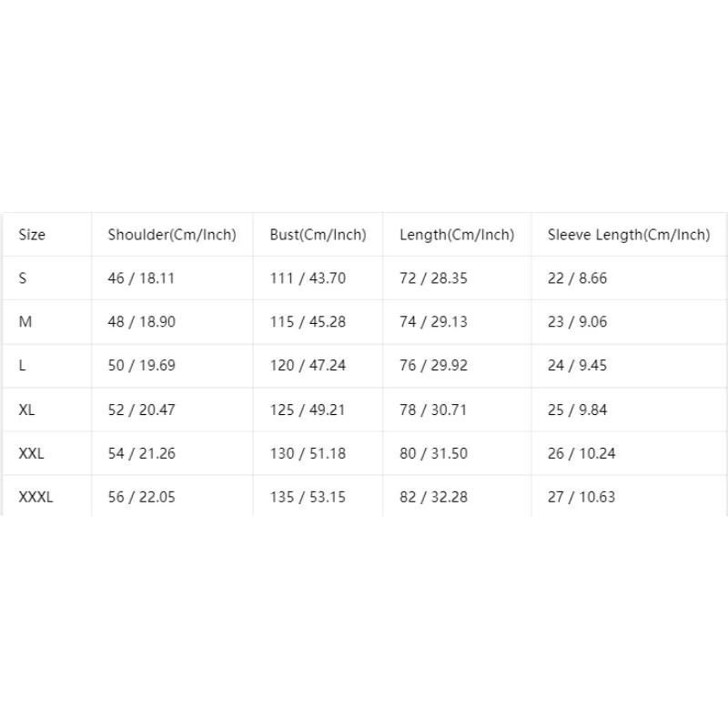Click bust value 115 / 45.28
This screenshot has height=728, width=728.
308,322
